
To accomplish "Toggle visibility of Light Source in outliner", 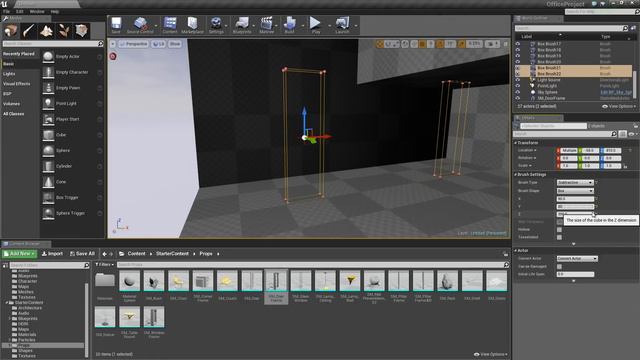I will pos(518,80).
